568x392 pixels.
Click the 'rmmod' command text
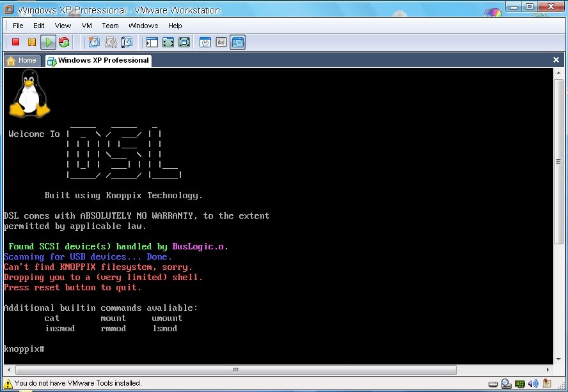click(113, 329)
